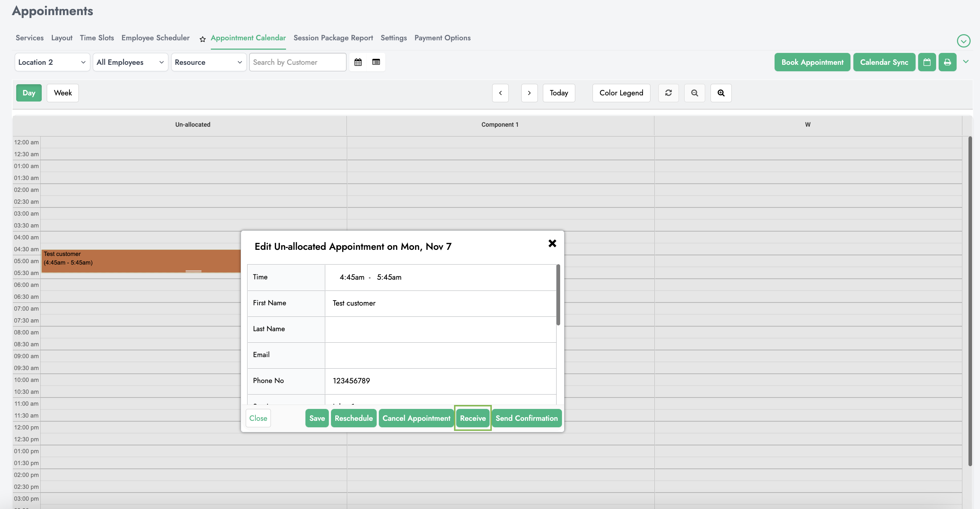This screenshot has width=980, height=509.
Task: Click the zoom in icon on calendar
Action: click(721, 93)
